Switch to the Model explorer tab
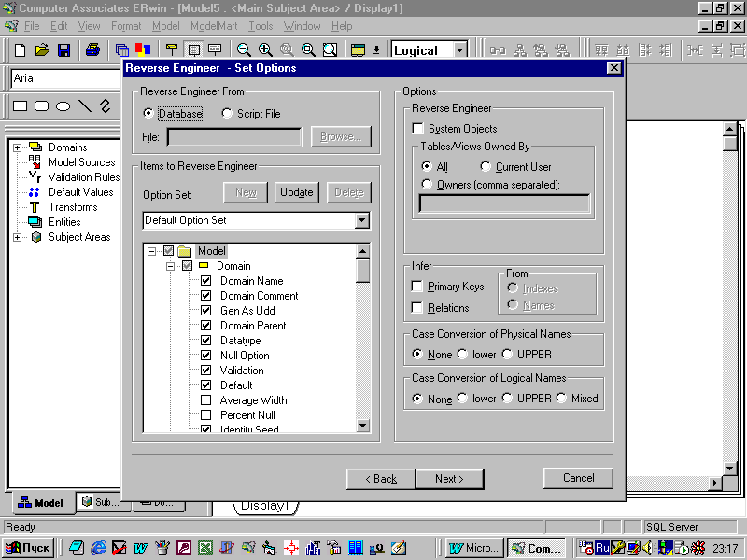 pos(42,503)
